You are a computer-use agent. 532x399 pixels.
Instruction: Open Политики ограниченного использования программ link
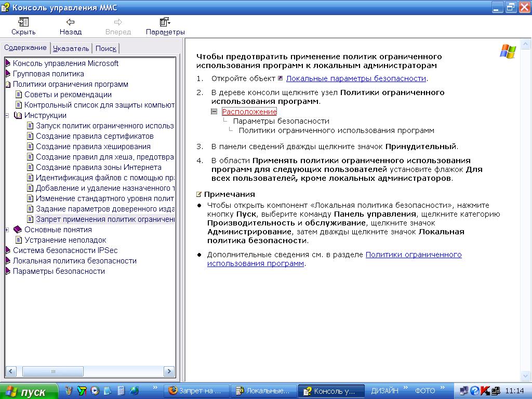pyautogui.click(x=334, y=259)
